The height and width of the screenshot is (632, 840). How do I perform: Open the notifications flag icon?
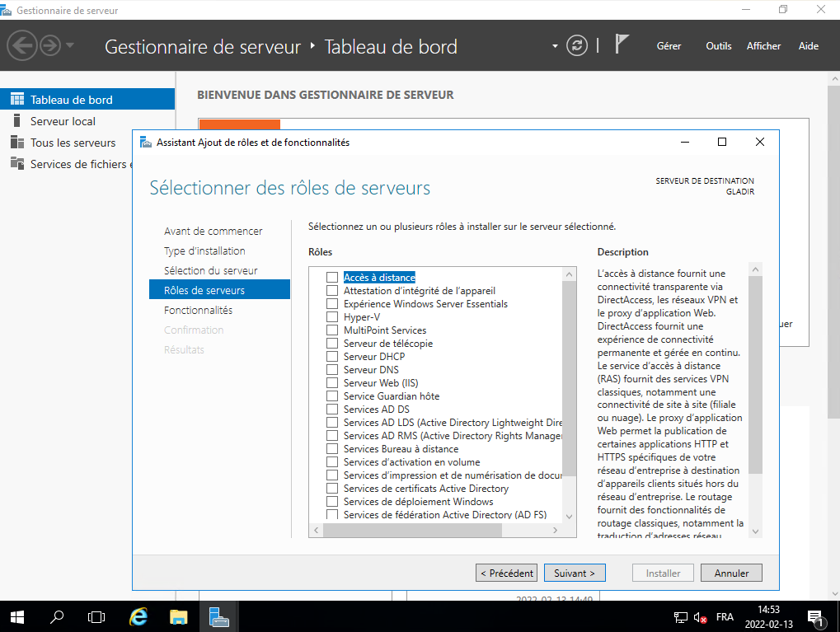click(x=621, y=44)
